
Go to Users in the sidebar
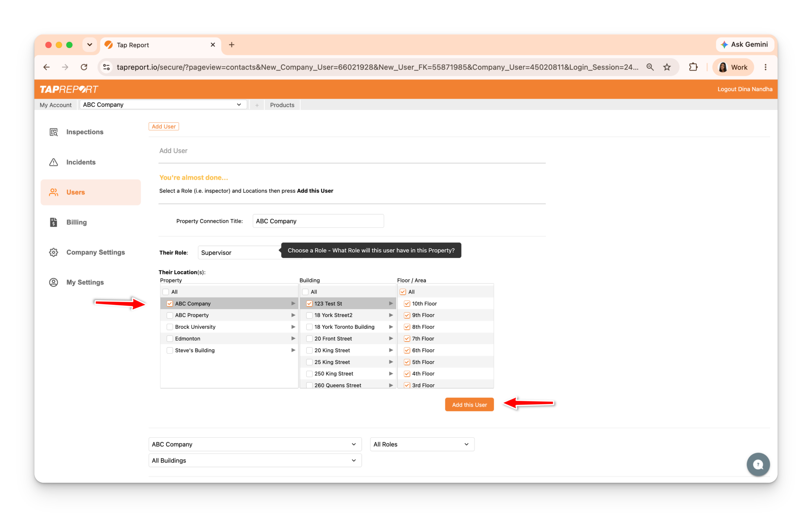tap(91, 192)
